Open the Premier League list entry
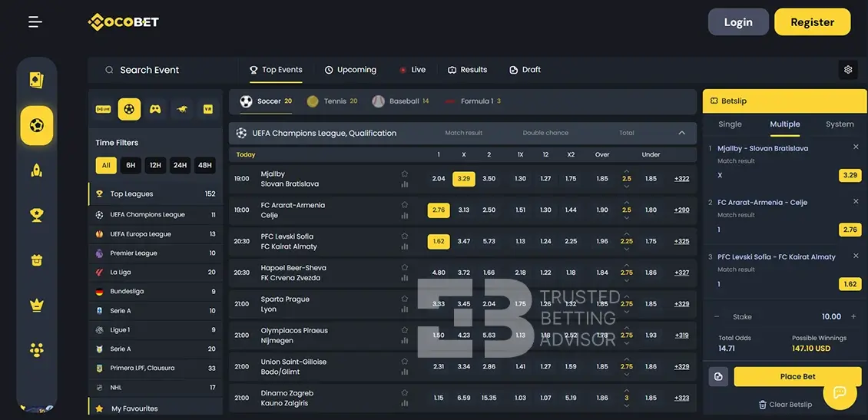The height and width of the screenshot is (420, 868). pos(156,253)
